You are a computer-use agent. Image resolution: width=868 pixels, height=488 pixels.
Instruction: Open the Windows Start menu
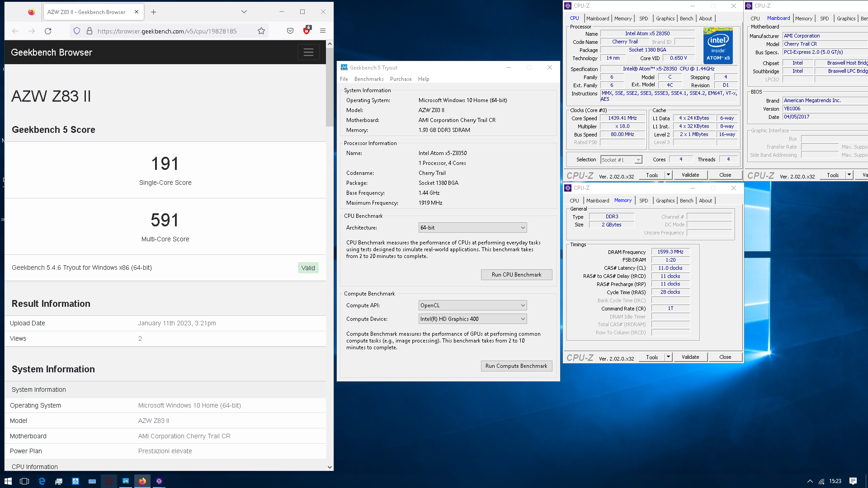click(8, 481)
